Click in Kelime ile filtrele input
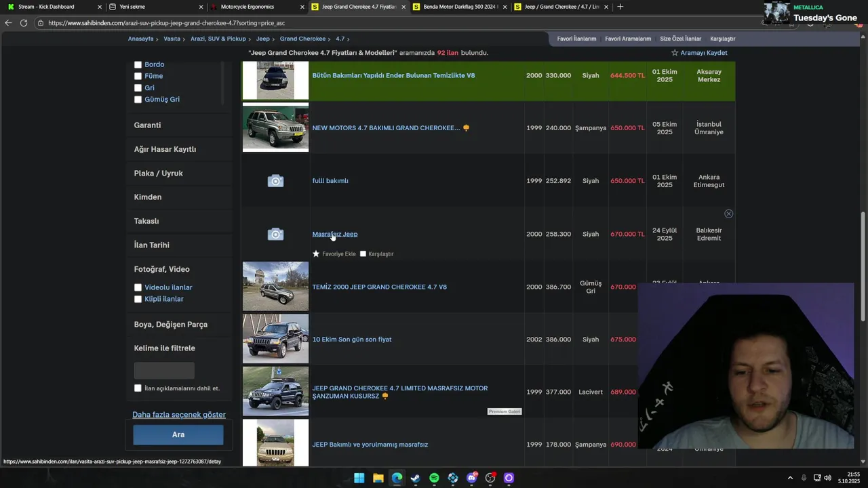Image resolution: width=868 pixels, height=488 pixels. coord(164,370)
